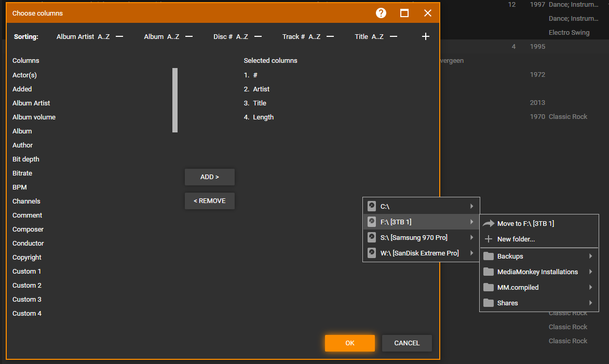Click the Columns list vertical scrollbar
This screenshot has height=364, width=609.
pyautogui.click(x=175, y=100)
